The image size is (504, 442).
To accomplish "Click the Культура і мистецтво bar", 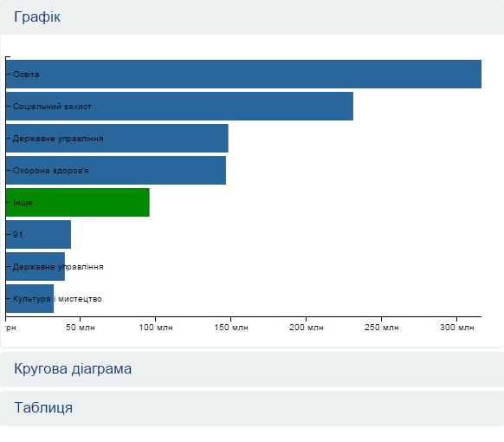I will pyautogui.click(x=29, y=298).
